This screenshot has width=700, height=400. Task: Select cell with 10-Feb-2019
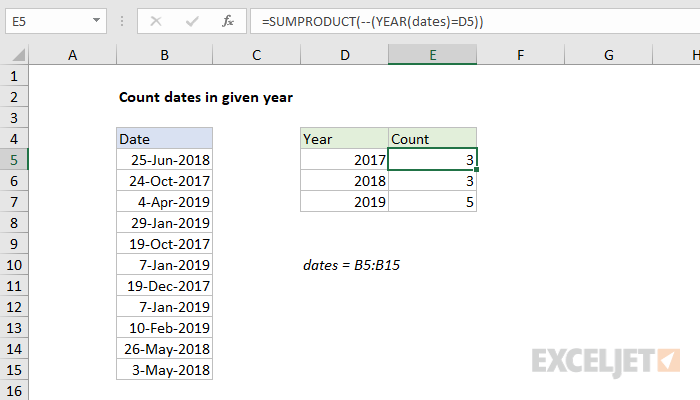tap(164, 328)
